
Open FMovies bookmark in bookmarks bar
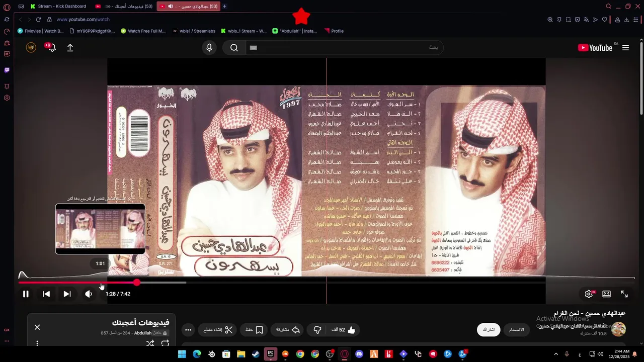(x=40, y=31)
